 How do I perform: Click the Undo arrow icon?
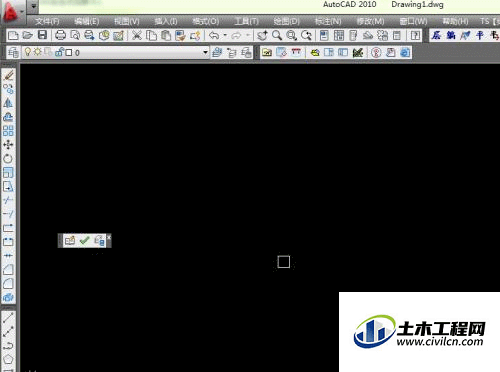pos(214,35)
